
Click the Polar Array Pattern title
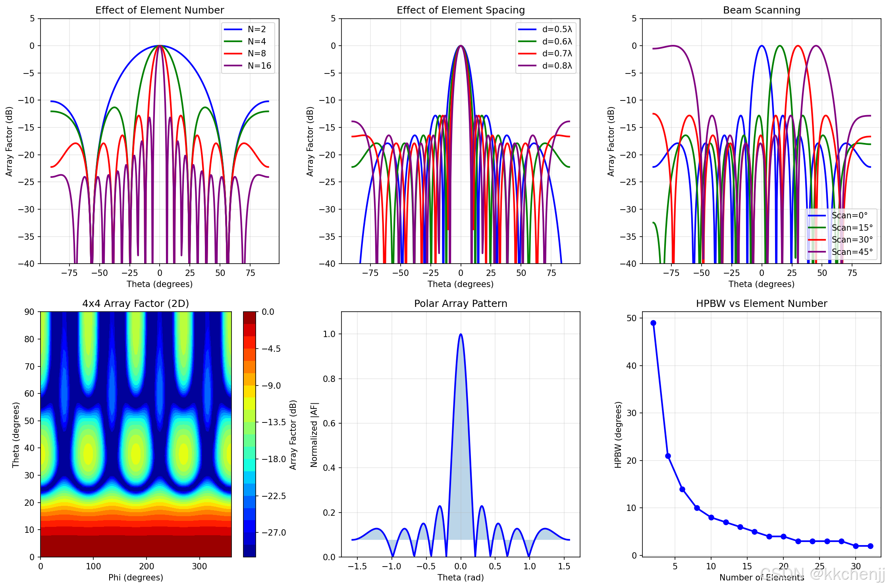461,304
